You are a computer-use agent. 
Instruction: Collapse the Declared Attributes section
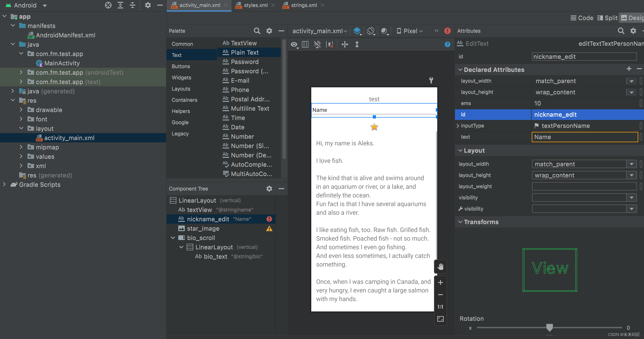[x=460, y=70]
